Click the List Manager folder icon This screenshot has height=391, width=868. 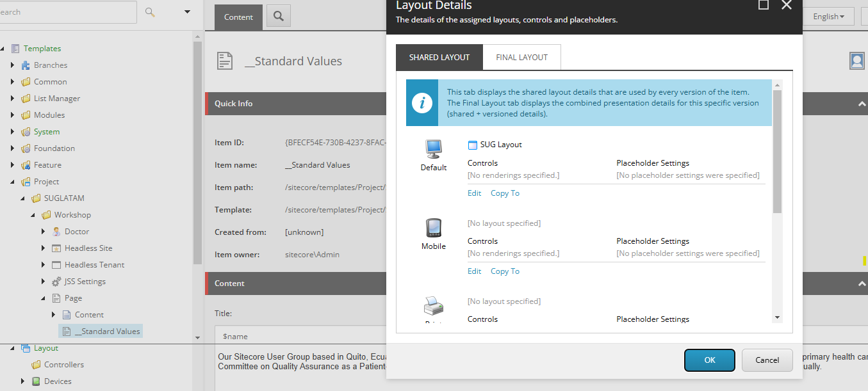[x=26, y=99]
